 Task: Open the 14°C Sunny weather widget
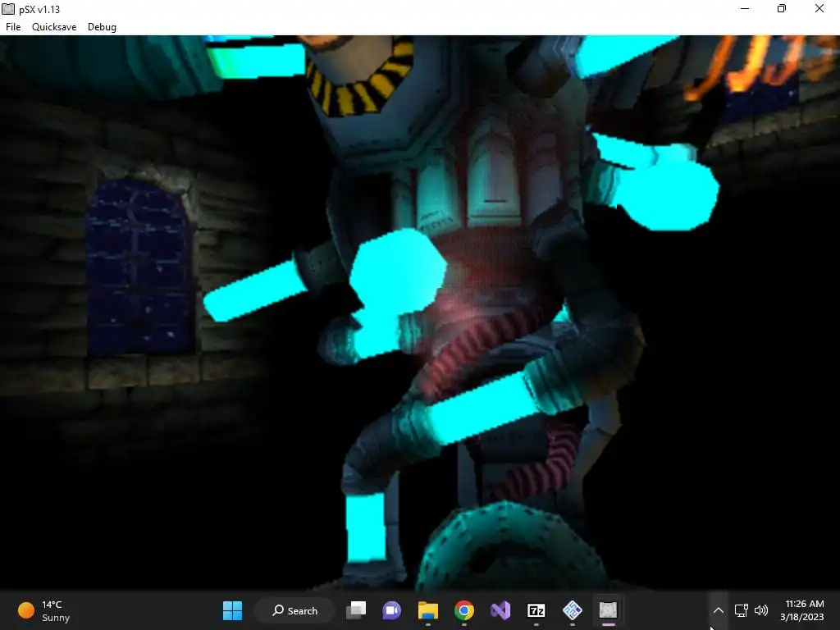(44, 610)
